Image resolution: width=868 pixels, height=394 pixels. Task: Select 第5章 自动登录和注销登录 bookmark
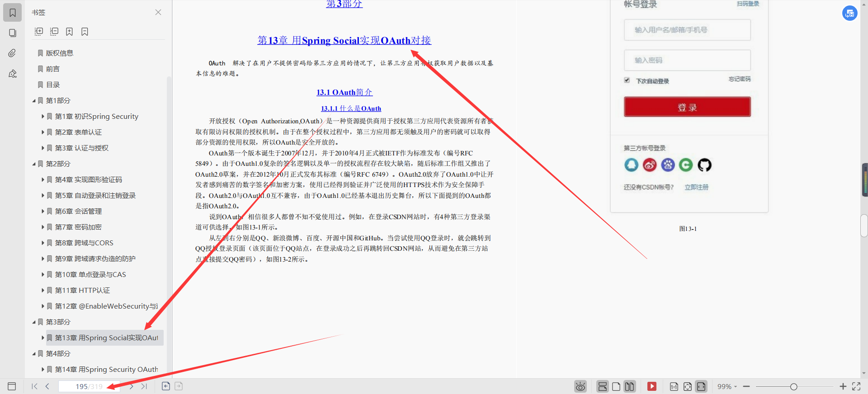tap(95, 196)
